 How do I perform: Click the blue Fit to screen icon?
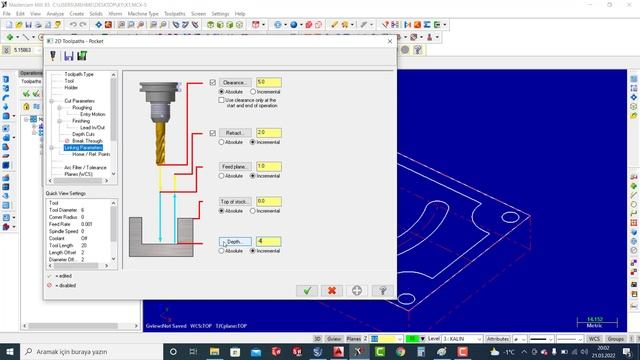click(x=99, y=25)
